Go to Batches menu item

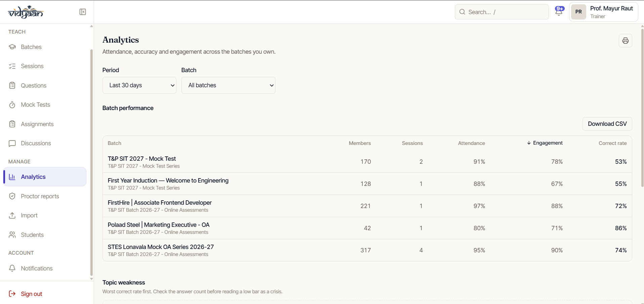coord(45,47)
